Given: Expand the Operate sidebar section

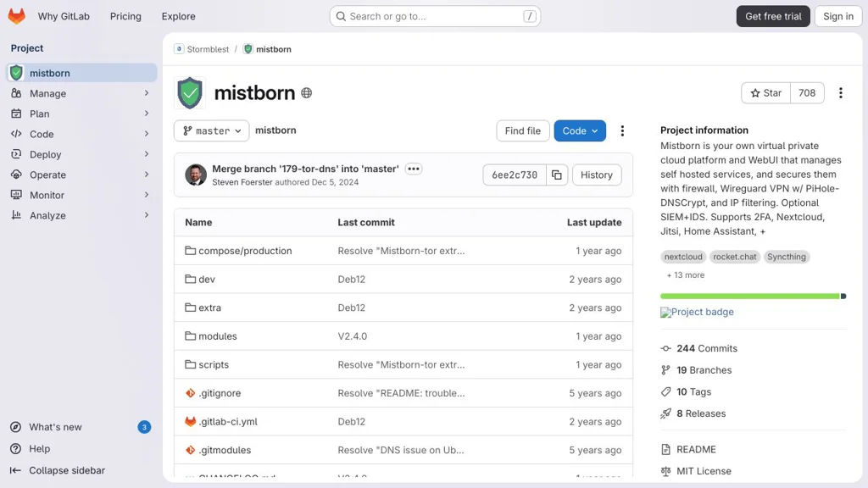Looking at the screenshot, I should pyautogui.click(x=81, y=175).
